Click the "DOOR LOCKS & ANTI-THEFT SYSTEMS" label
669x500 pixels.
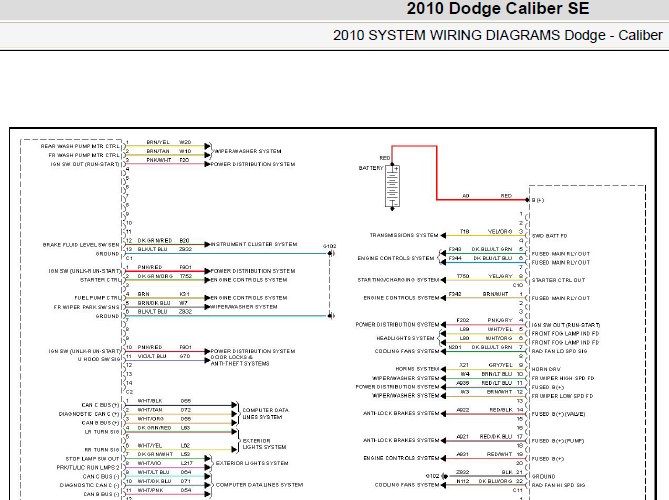point(240,360)
